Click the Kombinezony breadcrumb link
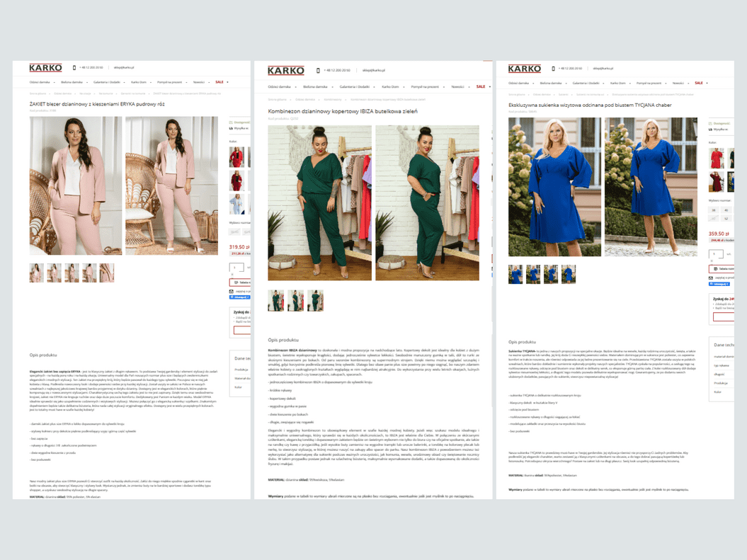This screenshot has width=747, height=560. click(331, 99)
